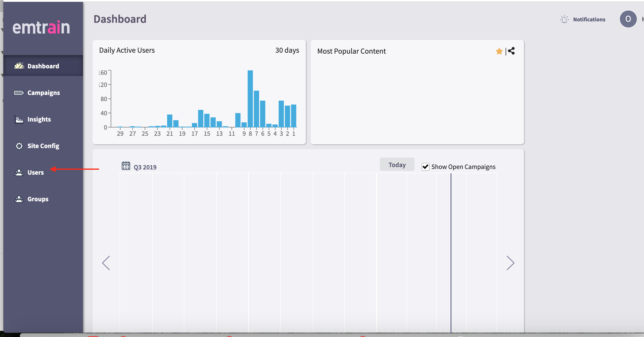Open the Site Config menu item
Viewport: 644px width, 337px height.
click(x=43, y=146)
